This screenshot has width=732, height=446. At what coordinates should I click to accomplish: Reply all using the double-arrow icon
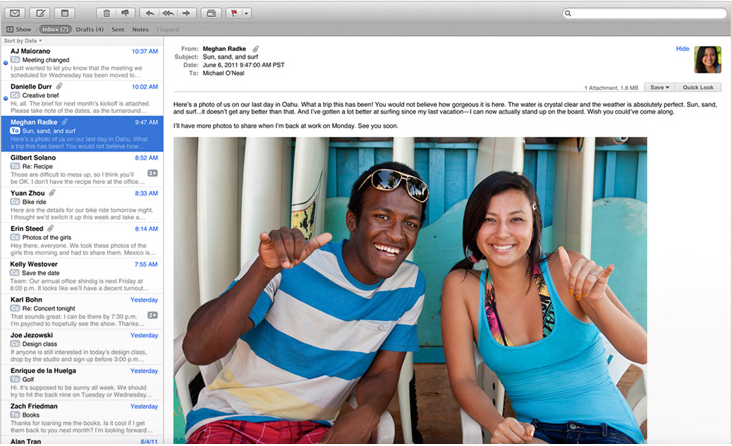pos(168,13)
